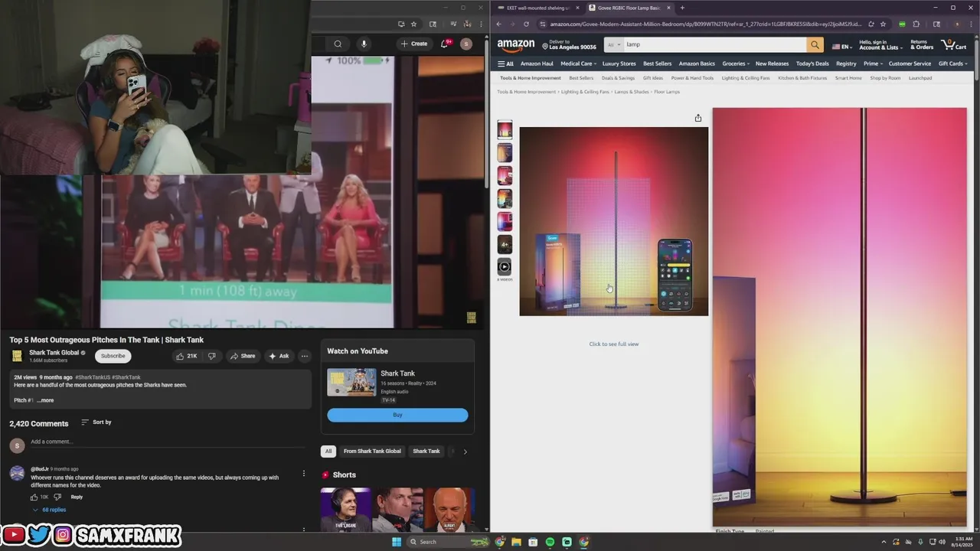Expand video description with ...more
Screen dimensions: 980x551
45,400
